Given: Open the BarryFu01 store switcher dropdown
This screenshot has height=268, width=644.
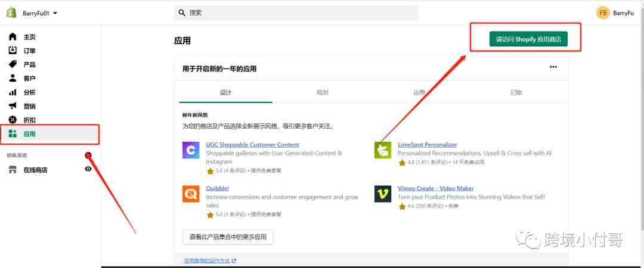Looking at the screenshot, I should click(40, 13).
